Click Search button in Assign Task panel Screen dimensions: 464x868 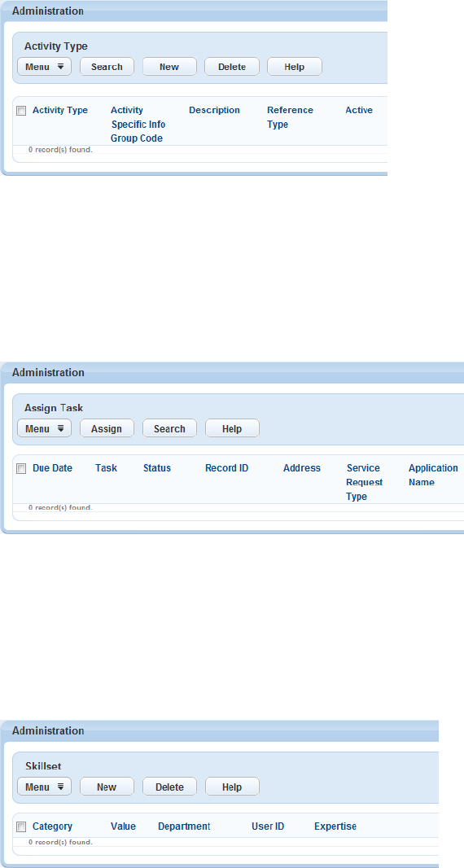[169, 428]
